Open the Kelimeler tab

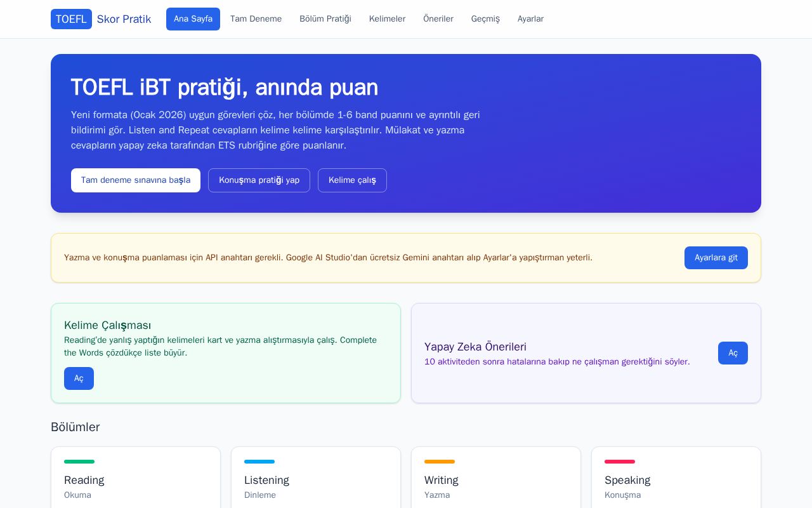click(x=387, y=19)
